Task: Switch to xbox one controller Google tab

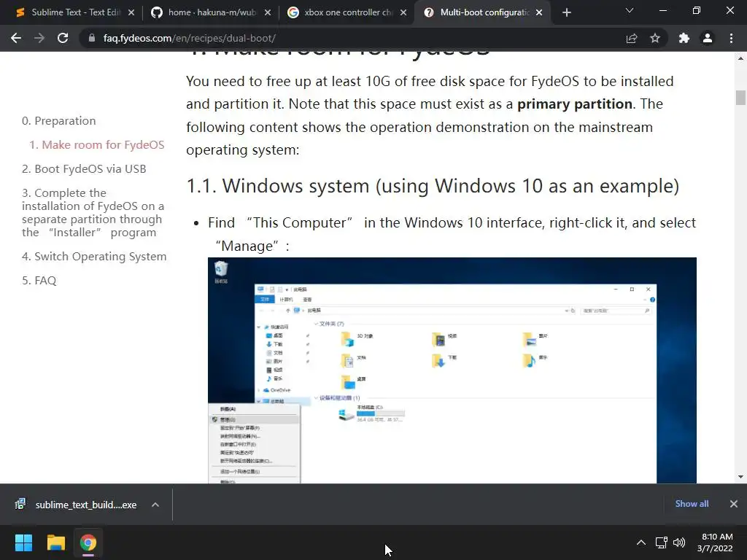Action: tap(347, 12)
